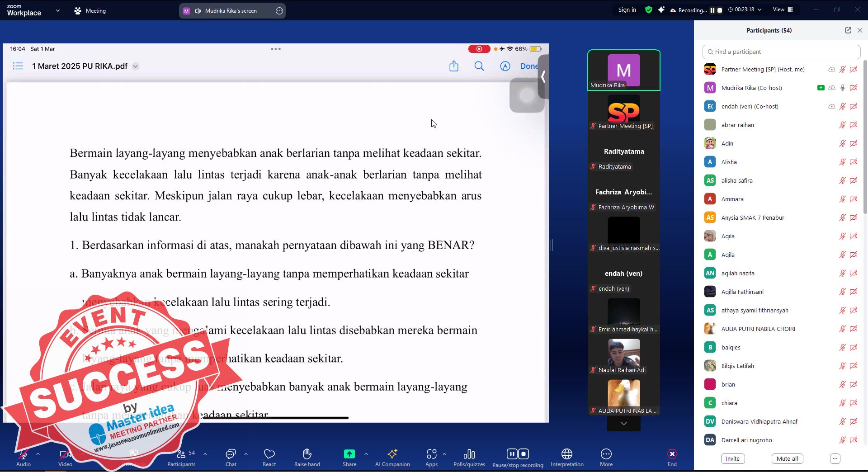The height and width of the screenshot is (472, 868).
Task: Expand more video thumbnails with down chevron
Action: pyautogui.click(x=623, y=424)
